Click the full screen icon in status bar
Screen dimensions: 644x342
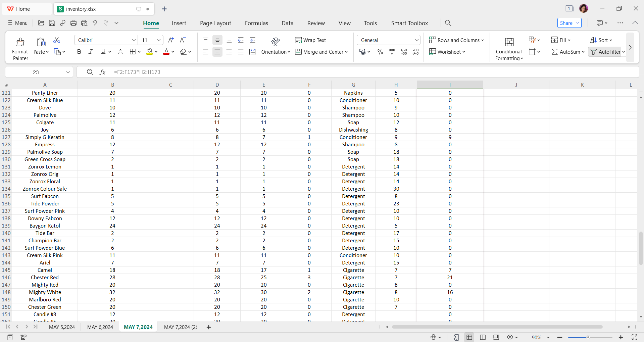(x=634, y=337)
